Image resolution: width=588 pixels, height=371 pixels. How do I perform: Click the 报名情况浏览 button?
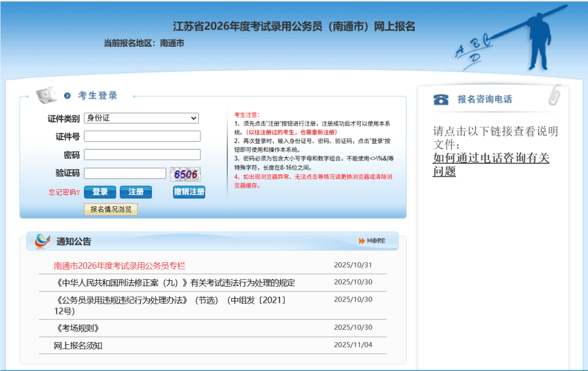pos(111,209)
